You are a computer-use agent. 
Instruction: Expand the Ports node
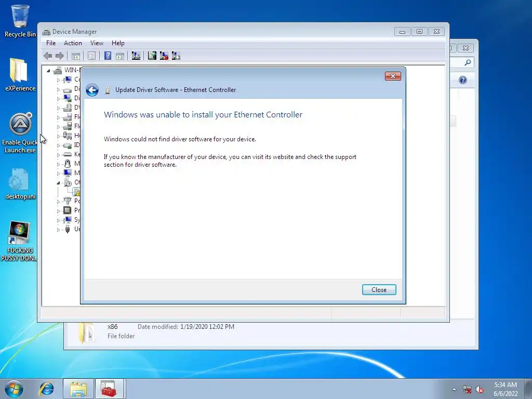pyautogui.click(x=58, y=202)
